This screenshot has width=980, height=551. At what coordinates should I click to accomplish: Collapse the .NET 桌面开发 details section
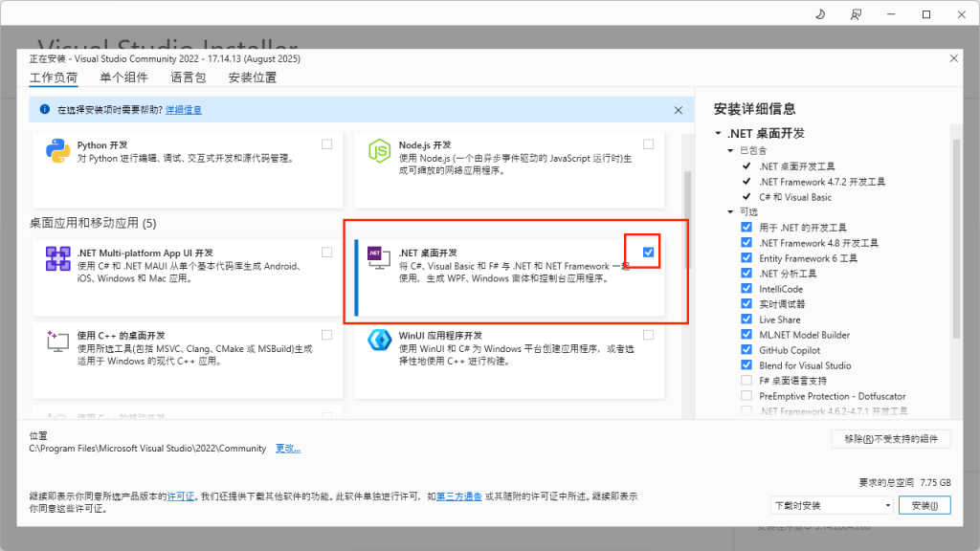point(717,133)
